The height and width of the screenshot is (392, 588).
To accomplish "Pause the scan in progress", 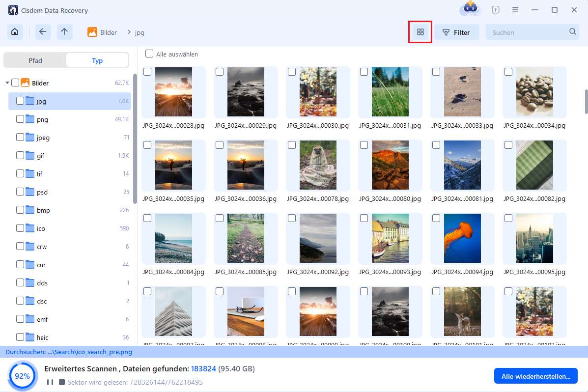I will [x=50, y=382].
